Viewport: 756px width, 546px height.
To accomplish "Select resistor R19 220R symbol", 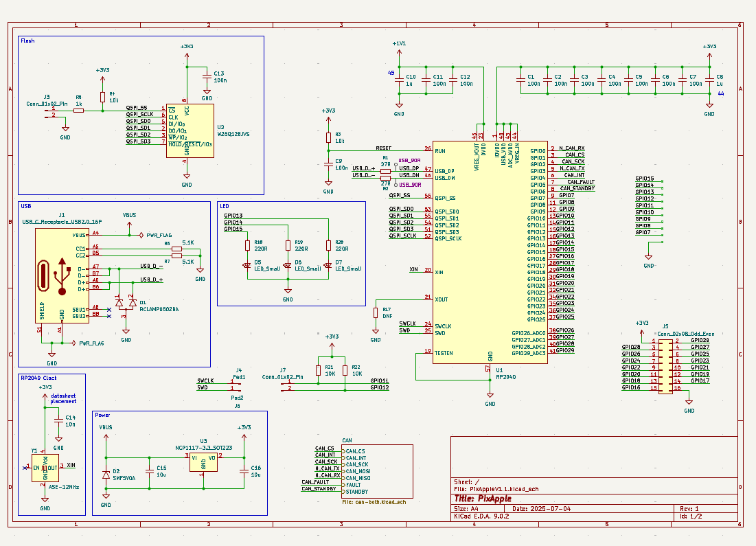I will click(288, 245).
